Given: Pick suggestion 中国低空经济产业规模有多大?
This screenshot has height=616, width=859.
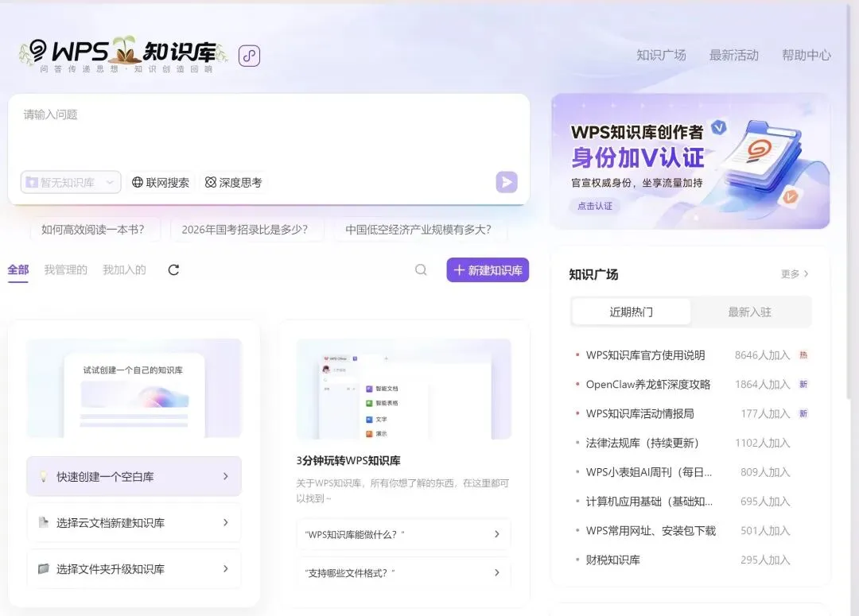Looking at the screenshot, I should coord(418,230).
